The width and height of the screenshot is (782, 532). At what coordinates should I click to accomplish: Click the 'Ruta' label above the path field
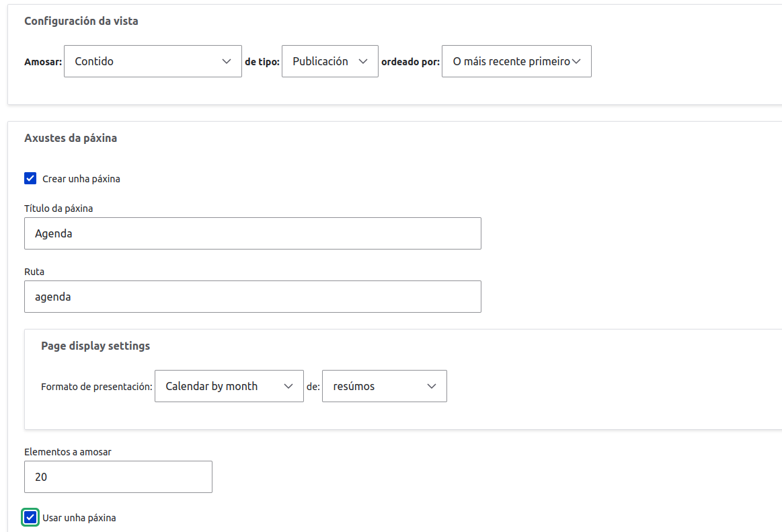click(x=34, y=272)
